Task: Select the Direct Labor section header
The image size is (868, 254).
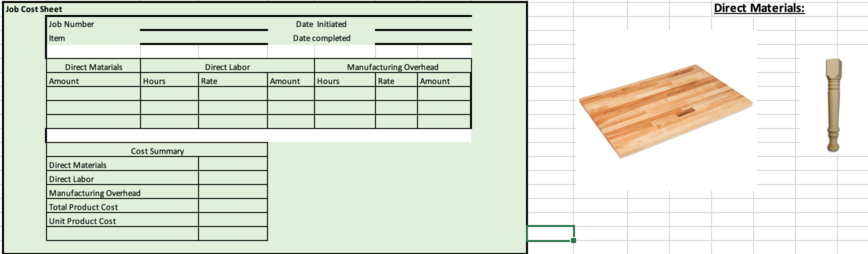Action: tap(227, 67)
